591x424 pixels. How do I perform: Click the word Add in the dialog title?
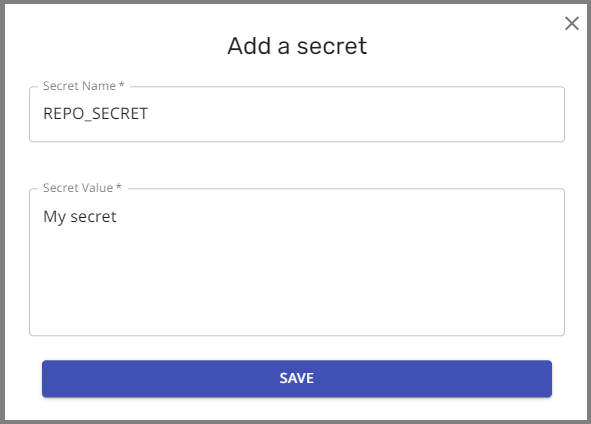pyautogui.click(x=249, y=46)
